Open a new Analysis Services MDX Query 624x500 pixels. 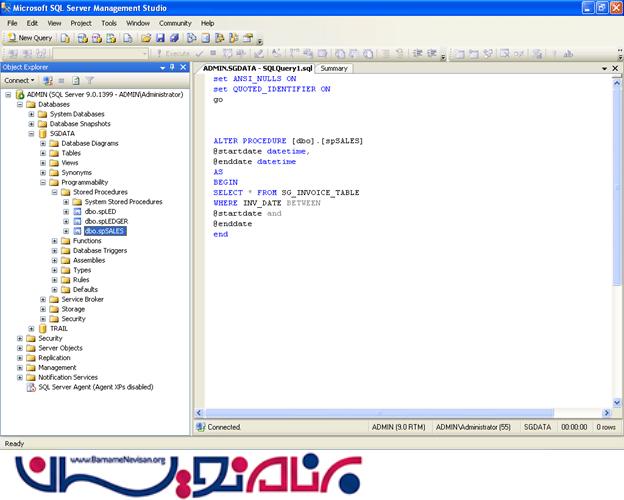click(82, 38)
